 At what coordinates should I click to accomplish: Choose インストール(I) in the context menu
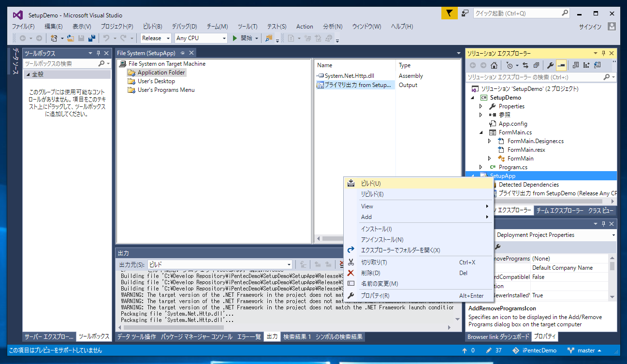coord(419,229)
